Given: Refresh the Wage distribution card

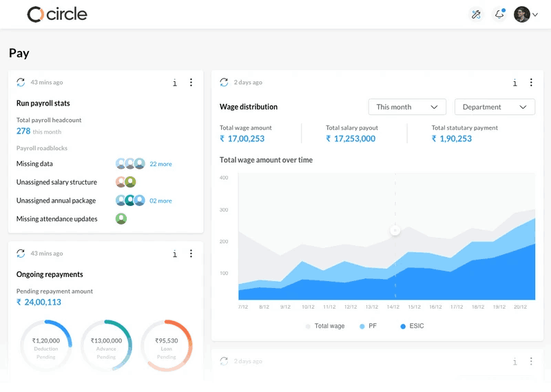Looking at the screenshot, I should [x=224, y=82].
